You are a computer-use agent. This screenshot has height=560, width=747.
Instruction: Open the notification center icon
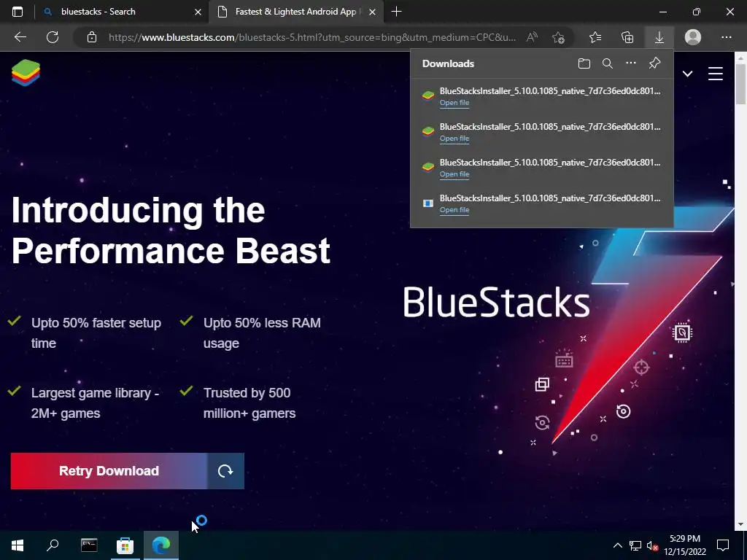[723, 545]
